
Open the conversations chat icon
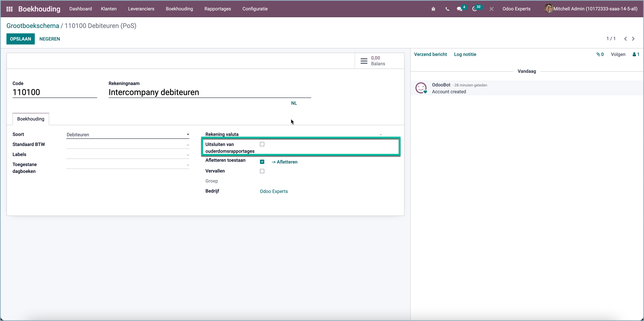point(460,9)
